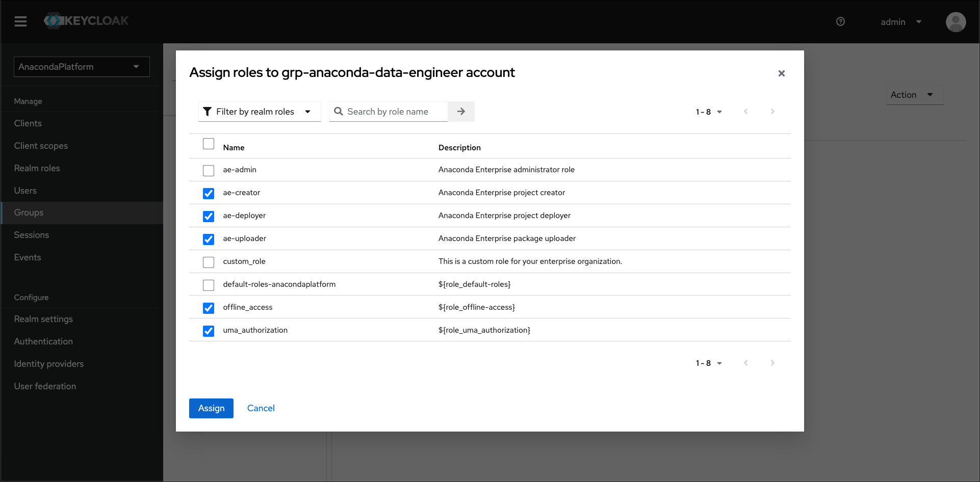Image resolution: width=980 pixels, height=482 pixels.
Task: Expand the AnacondaPlatform realm selector
Action: pos(82,67)
